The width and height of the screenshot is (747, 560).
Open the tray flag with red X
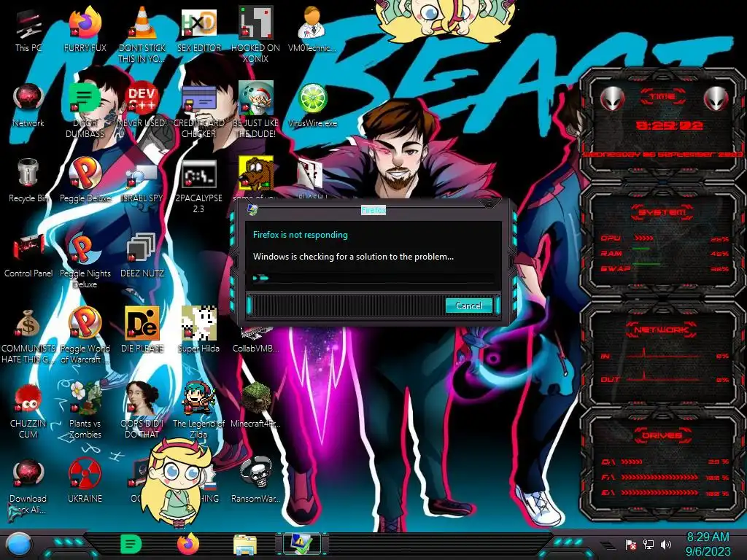tap(631, 545)
